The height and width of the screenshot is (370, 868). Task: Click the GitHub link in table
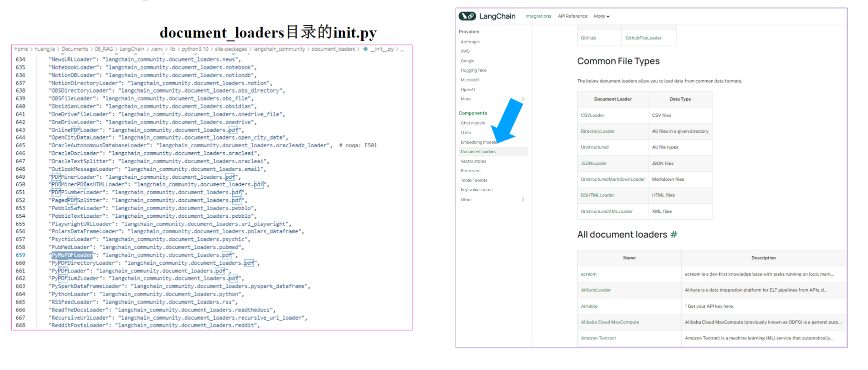(588, 38)
